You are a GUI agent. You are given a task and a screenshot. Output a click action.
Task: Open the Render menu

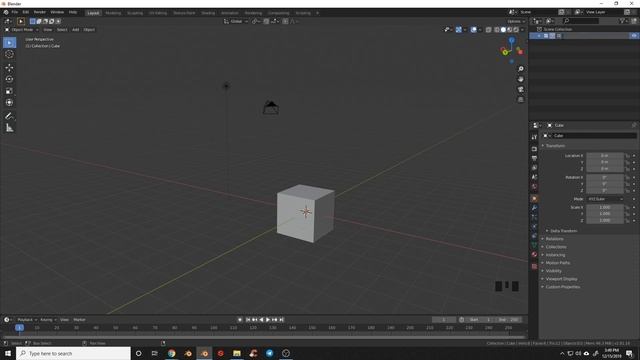[40, 12]
